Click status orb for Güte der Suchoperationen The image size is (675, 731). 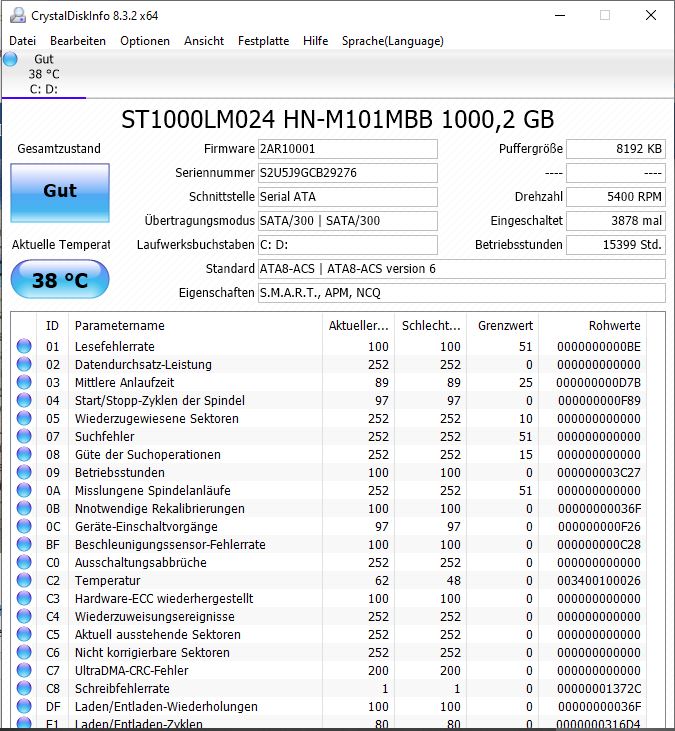[24, 454]
